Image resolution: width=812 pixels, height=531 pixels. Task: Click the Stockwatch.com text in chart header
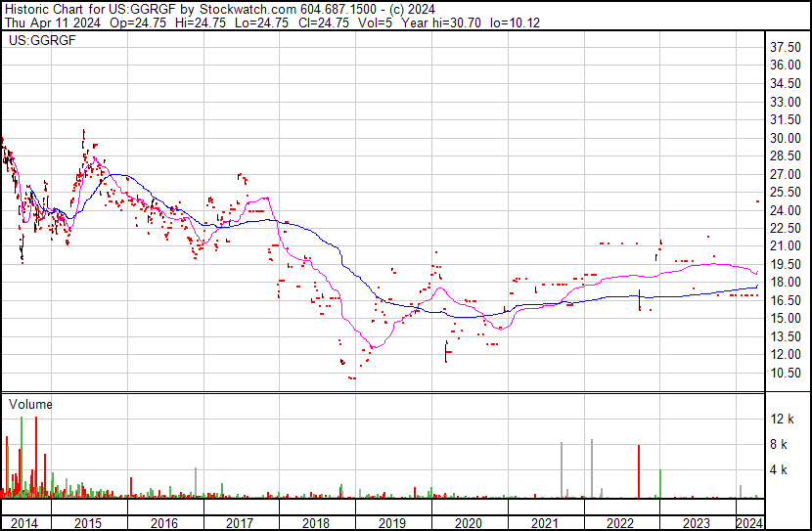point(225,8)
